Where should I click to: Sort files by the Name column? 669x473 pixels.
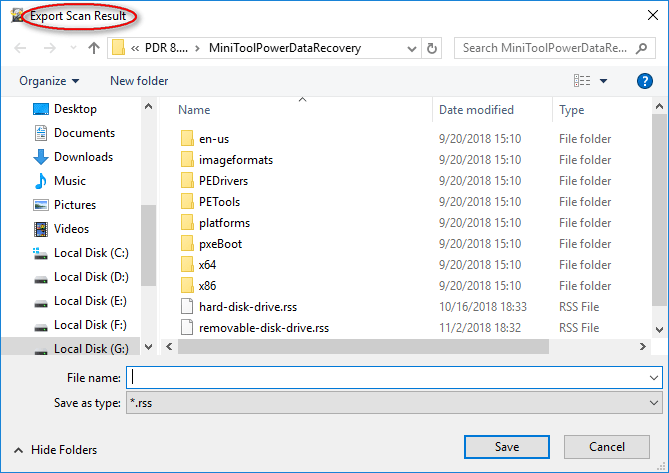click(x=194, y=110)
